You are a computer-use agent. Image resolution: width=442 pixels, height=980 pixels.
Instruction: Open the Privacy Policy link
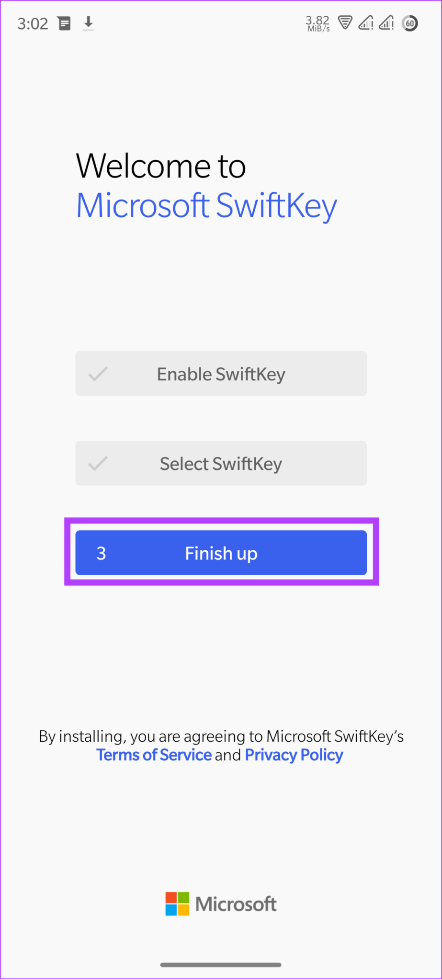[294, 755]
